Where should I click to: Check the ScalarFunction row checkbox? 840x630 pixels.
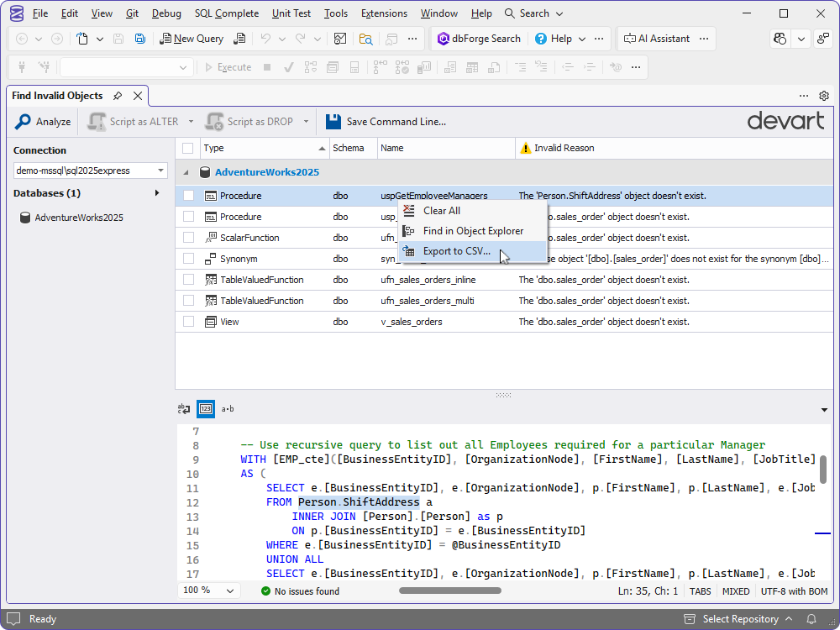(188, 238)
